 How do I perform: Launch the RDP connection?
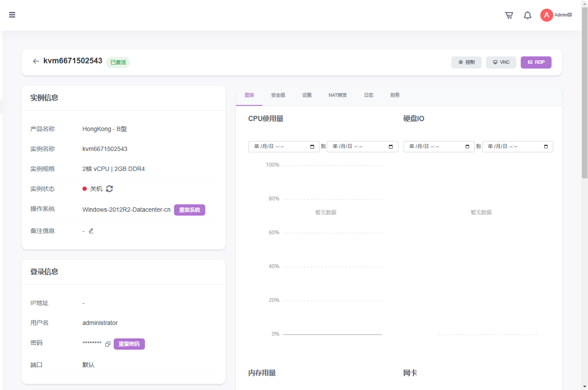tap(536, 62)
